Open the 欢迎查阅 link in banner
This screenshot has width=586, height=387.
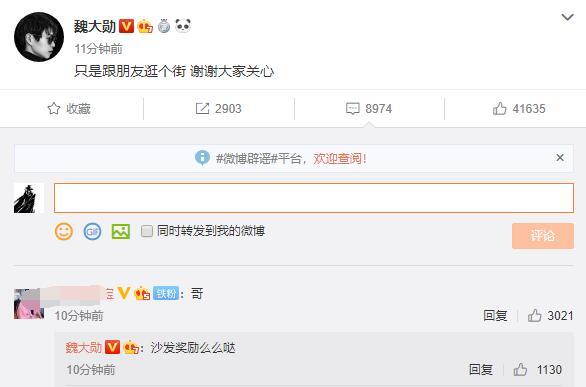coord(340,158)
